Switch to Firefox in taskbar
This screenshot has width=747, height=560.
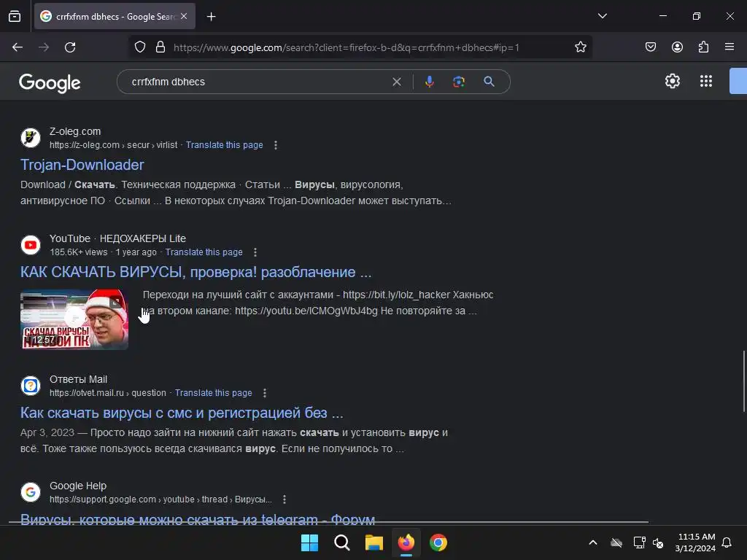pyautogui.click(x=406, y=542)
